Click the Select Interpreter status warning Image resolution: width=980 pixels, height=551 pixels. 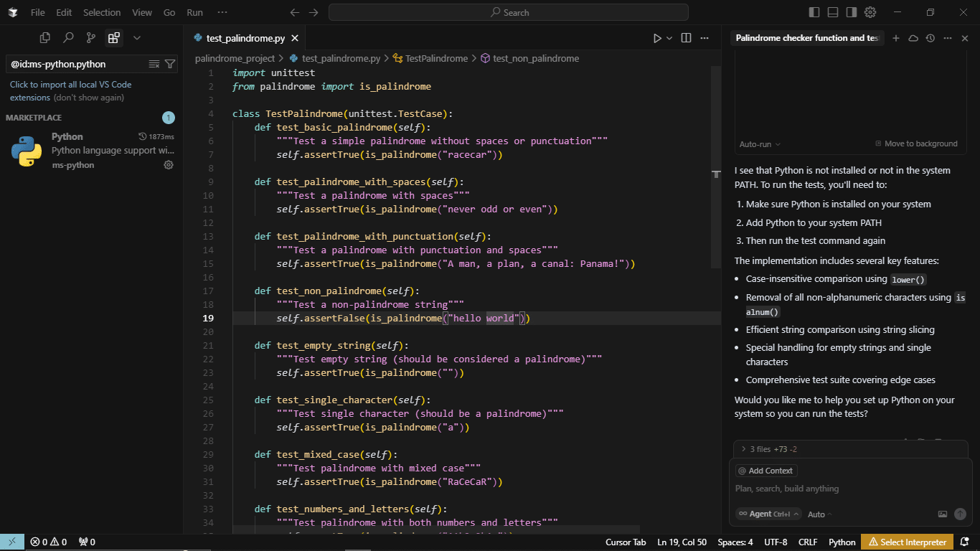coord(908,542)
